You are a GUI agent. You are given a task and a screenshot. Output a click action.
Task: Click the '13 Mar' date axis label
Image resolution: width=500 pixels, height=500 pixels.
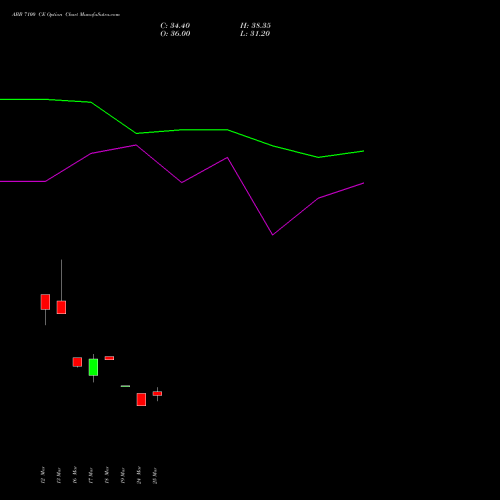point(59,475)
